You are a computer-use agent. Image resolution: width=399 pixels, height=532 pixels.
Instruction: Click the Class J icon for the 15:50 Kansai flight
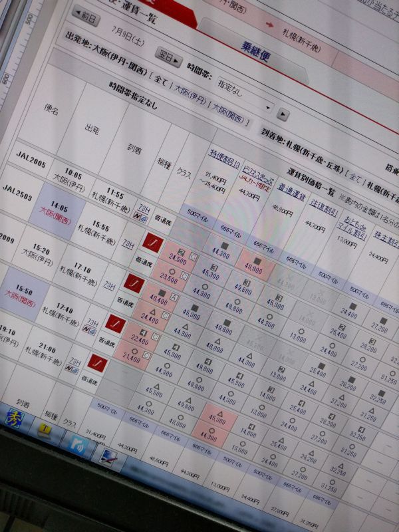115,323
